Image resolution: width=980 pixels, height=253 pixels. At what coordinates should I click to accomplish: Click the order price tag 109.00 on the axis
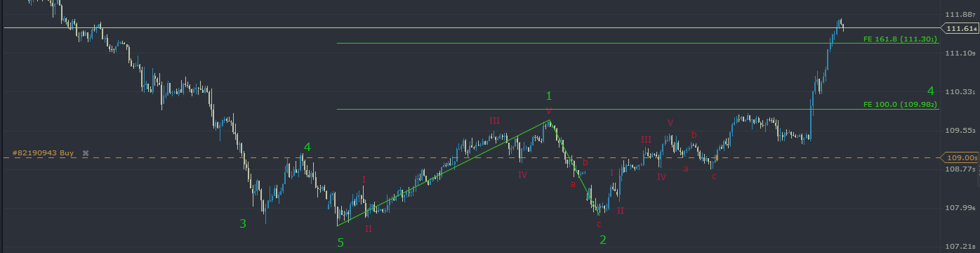coord(961,158)
